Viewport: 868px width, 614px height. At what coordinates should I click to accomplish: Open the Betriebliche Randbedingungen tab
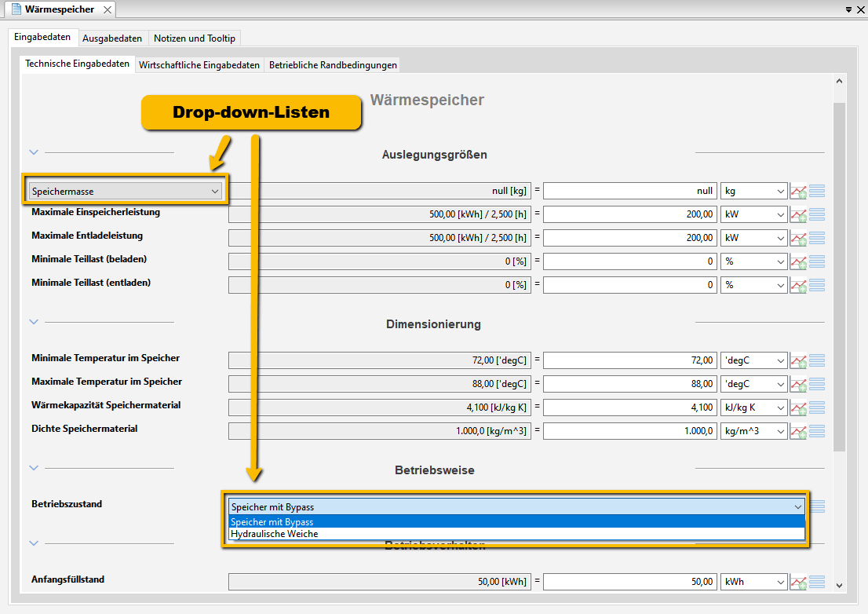click(333, 65)
